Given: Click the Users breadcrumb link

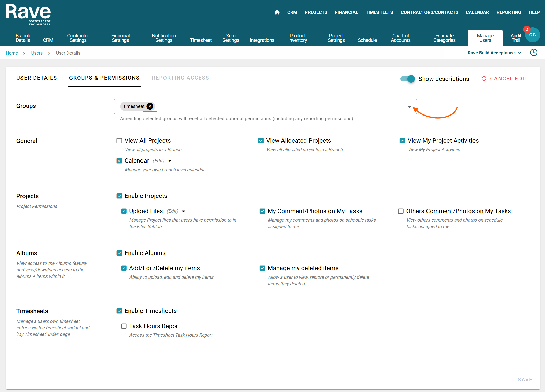Looking at the screenshot, I should tap(37, 53).
